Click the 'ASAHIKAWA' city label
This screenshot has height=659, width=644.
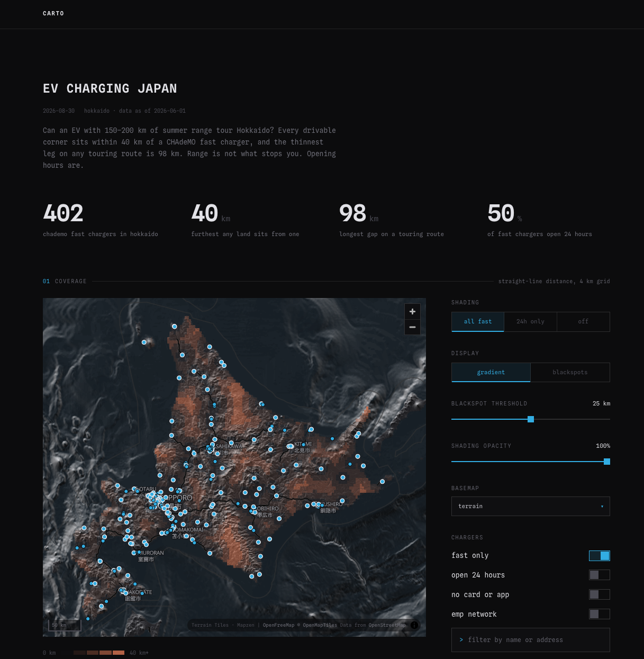(228, 447)
